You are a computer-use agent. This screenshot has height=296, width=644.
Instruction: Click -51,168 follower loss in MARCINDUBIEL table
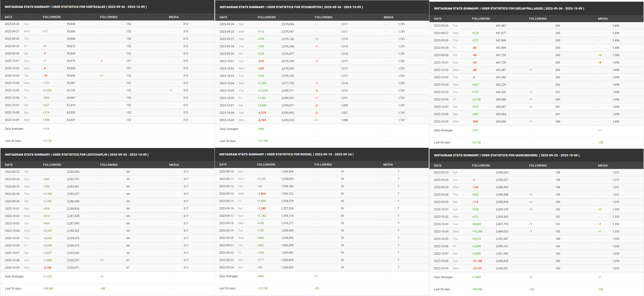477,261
